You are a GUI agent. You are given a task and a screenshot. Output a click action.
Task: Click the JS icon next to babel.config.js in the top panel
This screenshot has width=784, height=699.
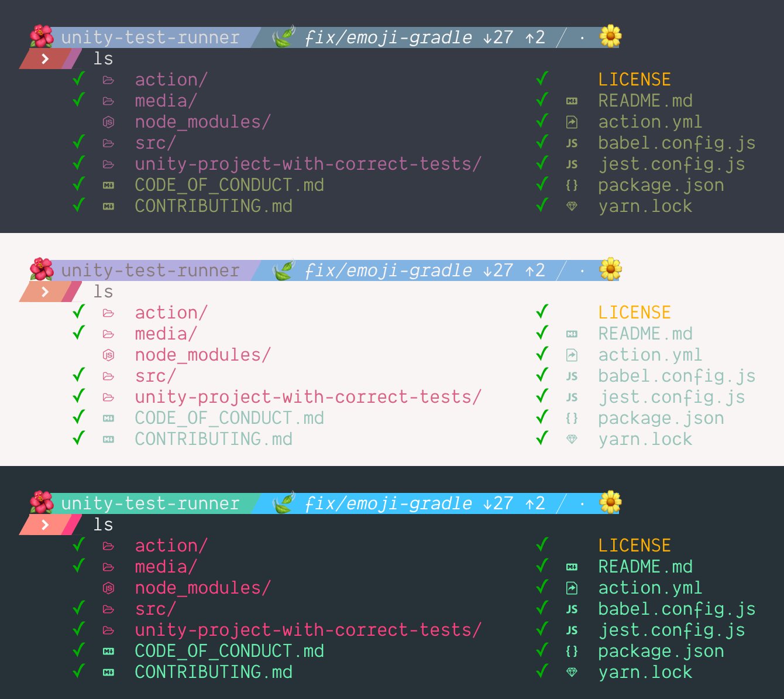[572, 143]
